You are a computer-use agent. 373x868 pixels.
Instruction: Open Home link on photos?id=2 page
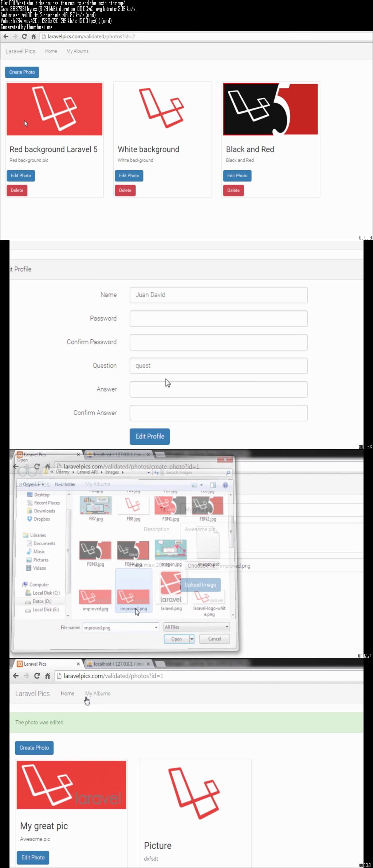pyautogui.click(x=51, y=51)
